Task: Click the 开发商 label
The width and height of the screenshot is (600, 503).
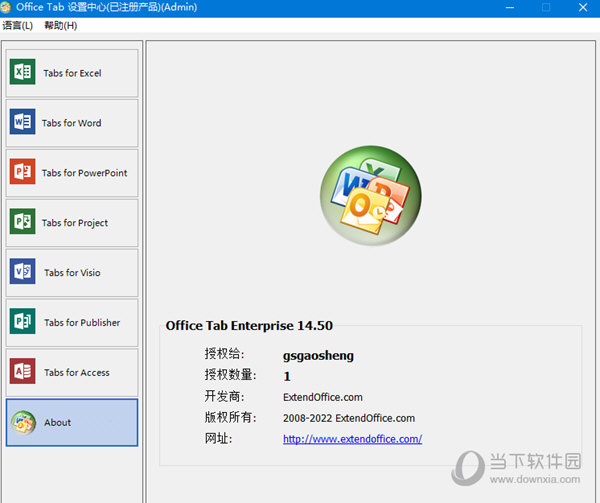Action: click(224, 396)
